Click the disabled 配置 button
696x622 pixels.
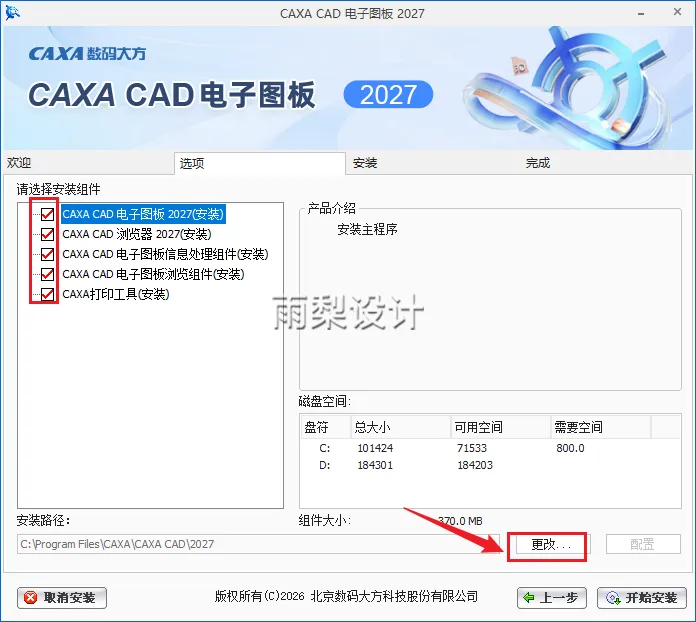[x=643, y=544]
